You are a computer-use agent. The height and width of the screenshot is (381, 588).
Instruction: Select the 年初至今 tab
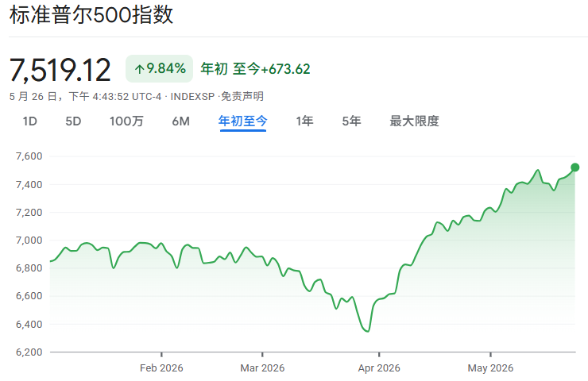pos(242,121)
